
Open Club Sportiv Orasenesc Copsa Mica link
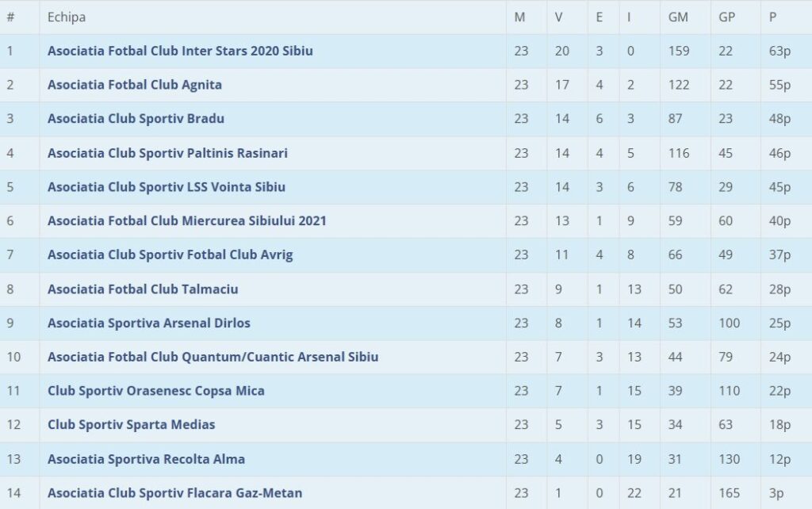[156, 391]
